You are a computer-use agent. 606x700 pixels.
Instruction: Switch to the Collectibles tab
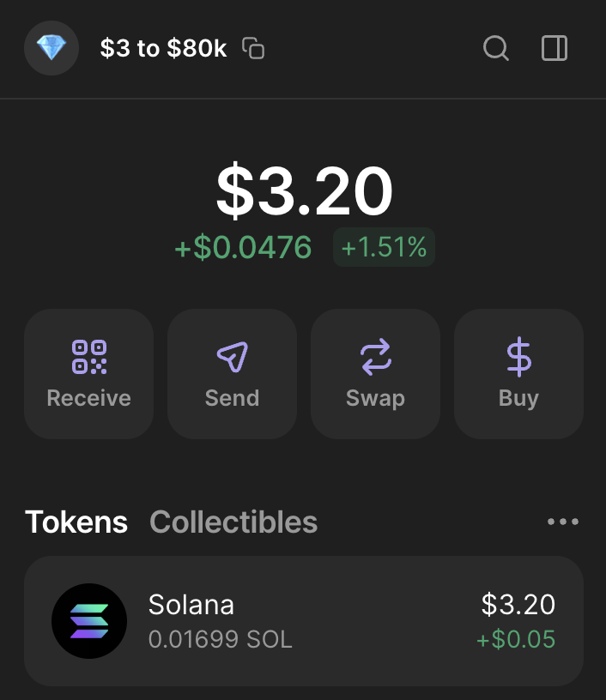(233, 522)
